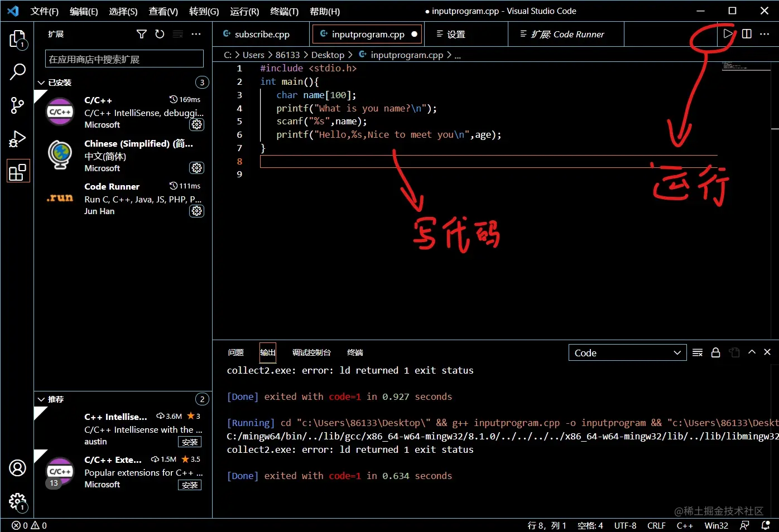Open the Explorer view in activity bar
The image size is (779, 532).
tap(17, 39)
